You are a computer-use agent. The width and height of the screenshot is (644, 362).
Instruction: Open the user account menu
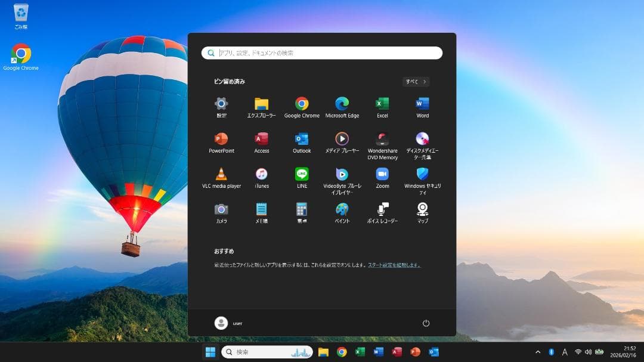tap(228, 323)
